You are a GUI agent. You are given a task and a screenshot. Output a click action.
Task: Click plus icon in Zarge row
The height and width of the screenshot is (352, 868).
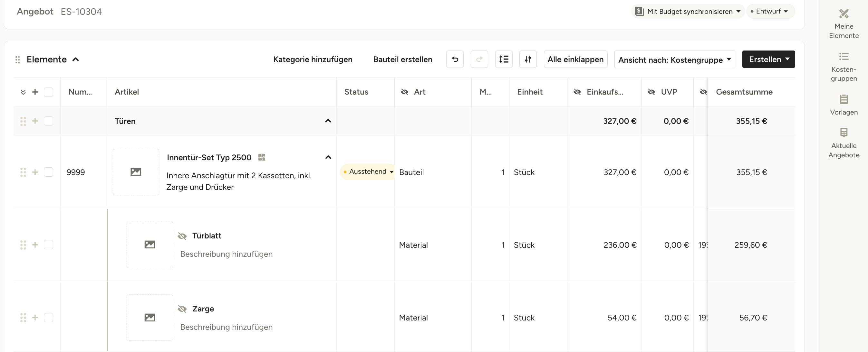click(x=35, y=318)
